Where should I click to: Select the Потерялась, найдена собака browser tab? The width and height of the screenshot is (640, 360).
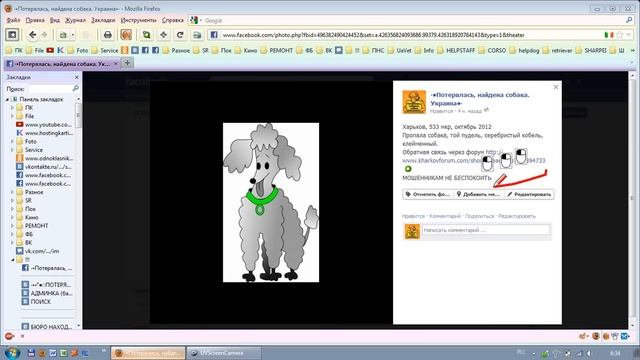coord(62,64)
